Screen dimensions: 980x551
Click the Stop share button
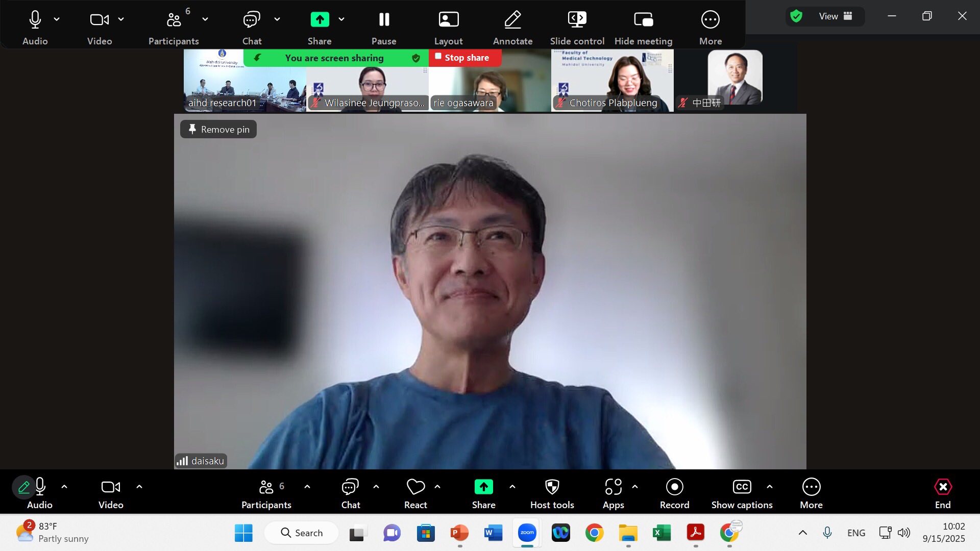click(465, 58)
